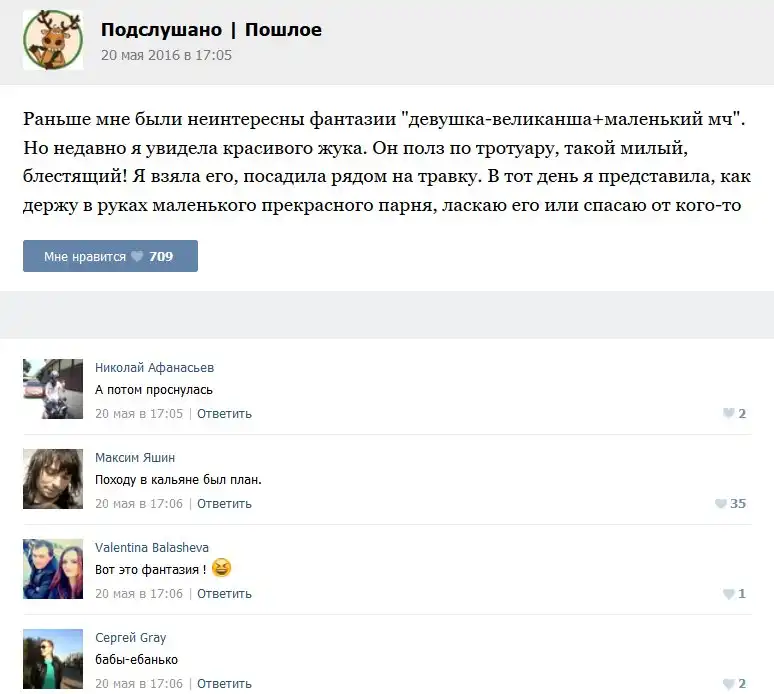The height and width of the screenshot is (694, 774).
Task: Click Сергей Gray's avatar thumbnail
Action: (53, 659)
